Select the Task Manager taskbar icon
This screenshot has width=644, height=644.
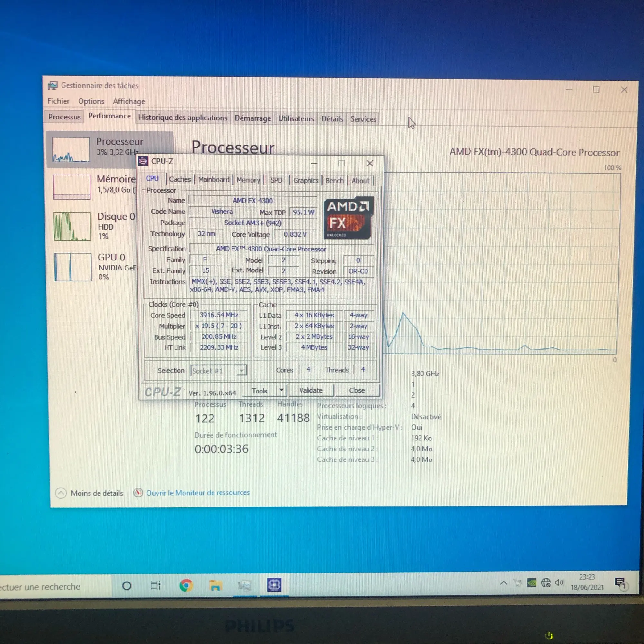245,585
